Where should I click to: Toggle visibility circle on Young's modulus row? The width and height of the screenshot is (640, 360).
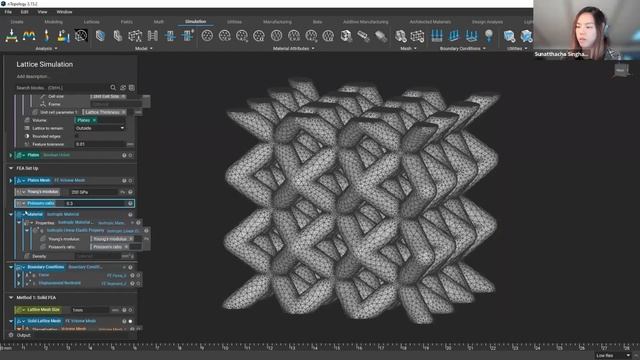coord(131,192)
